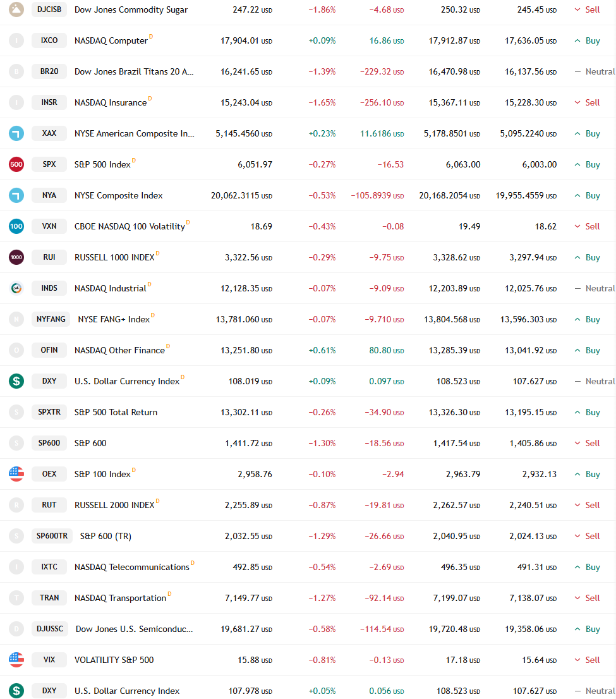Screen dimensions: 616x699
Task: Click the red 500 SPX logo icon
Action: click(16, 164)
